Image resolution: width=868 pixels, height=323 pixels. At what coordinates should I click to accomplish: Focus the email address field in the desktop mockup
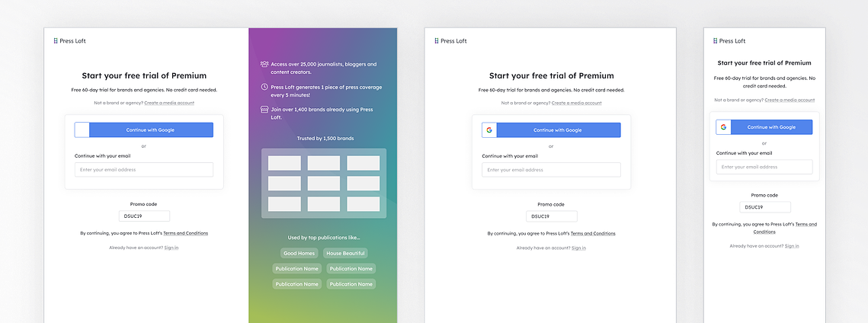click(x=144, y=170)
